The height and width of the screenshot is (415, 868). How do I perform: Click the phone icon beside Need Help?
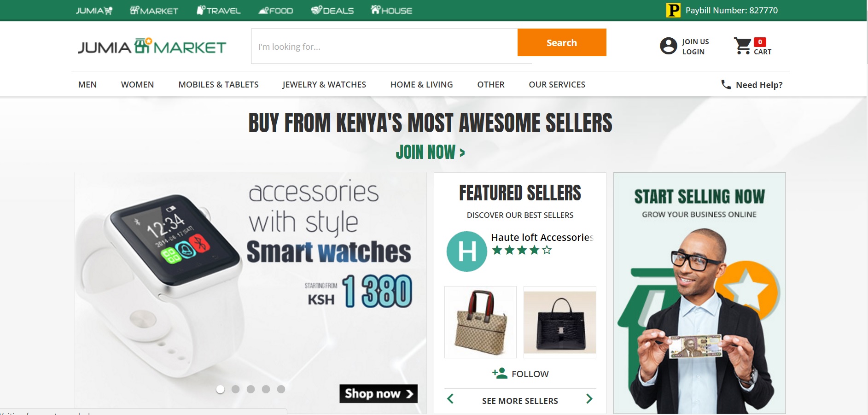pyautogui.click(x=725, y=85)
